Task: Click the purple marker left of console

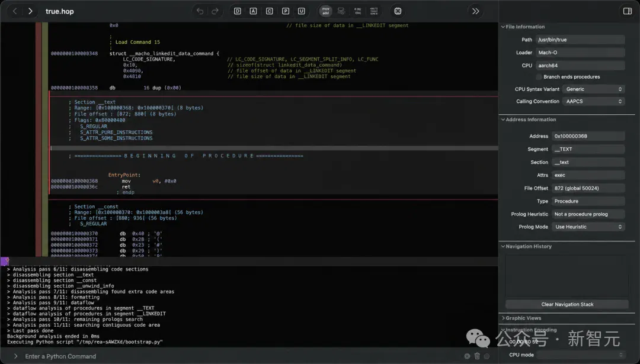Action: [x=5, y=261]
